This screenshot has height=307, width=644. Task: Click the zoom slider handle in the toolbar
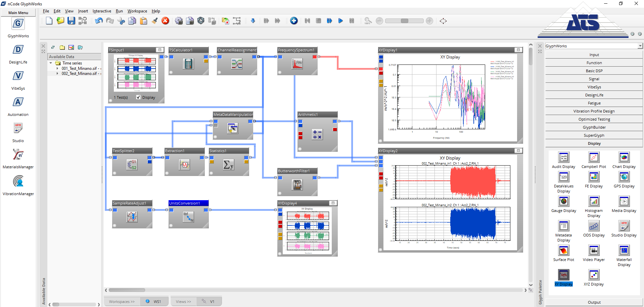[405, 21]
